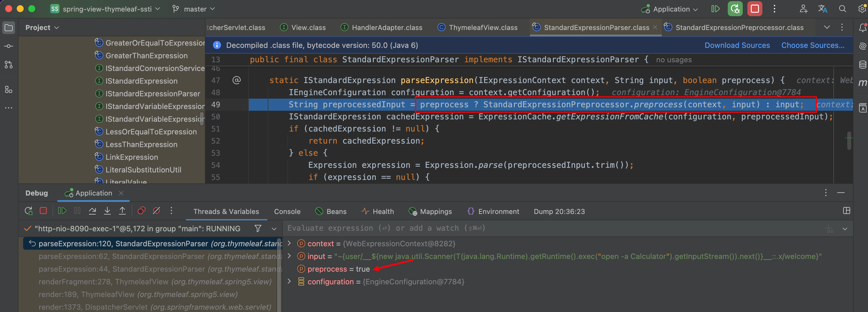Click the Translate icon in toolbar
The height and width of the screenshot is (312, 868).
(x=822, y=9)
